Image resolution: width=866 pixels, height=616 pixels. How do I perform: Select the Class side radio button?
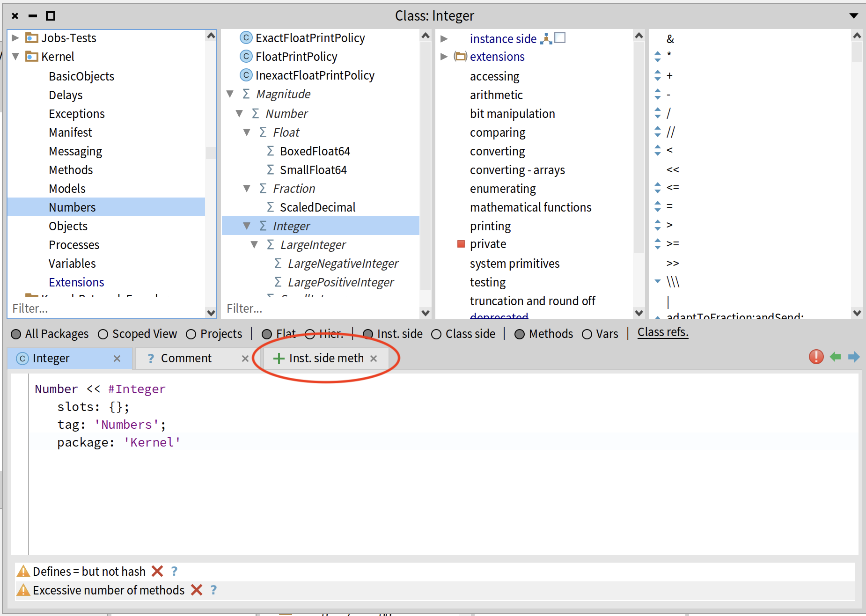[x=436, y=334]
